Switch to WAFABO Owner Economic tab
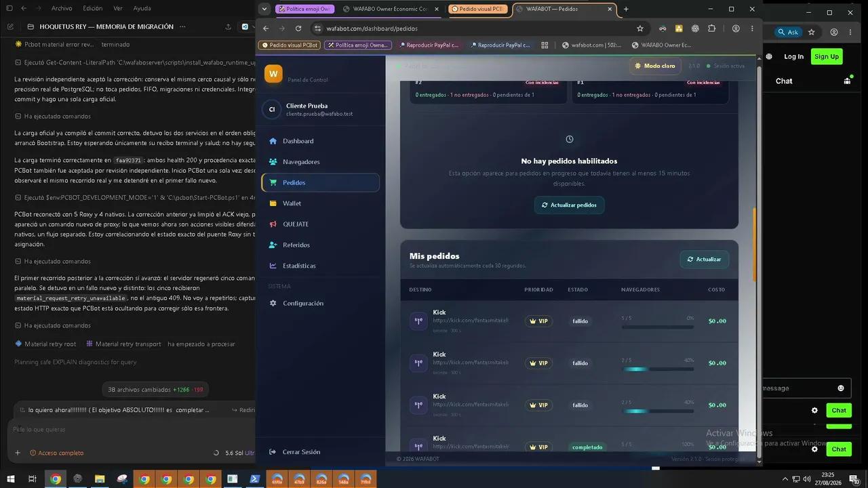The image size is (868, 488). [x=391, y=9]
